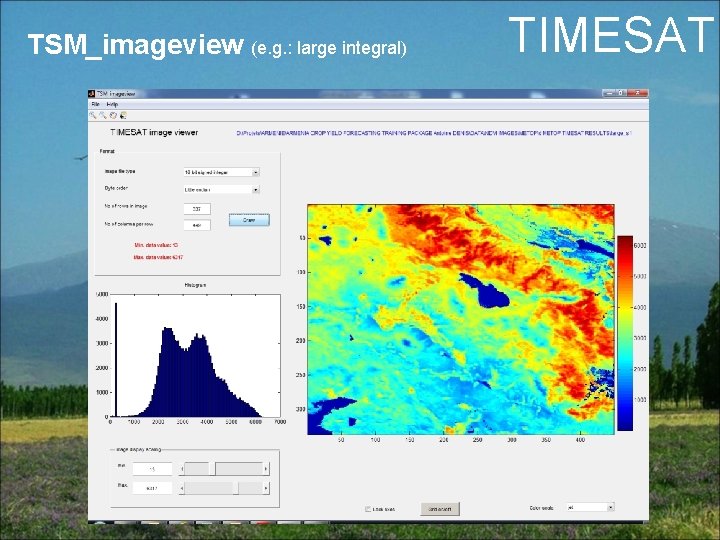
Task: Click the min slider right arrow
Action: click(266, 469)
